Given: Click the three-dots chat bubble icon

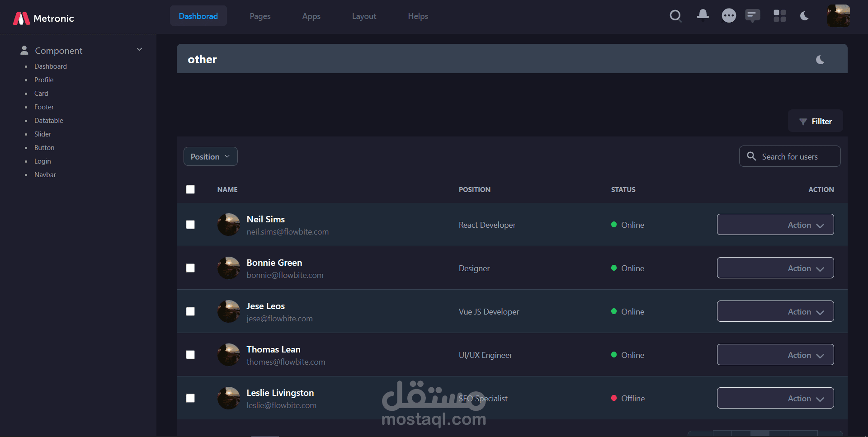Looking at the screenshot, I should point(728,16).
